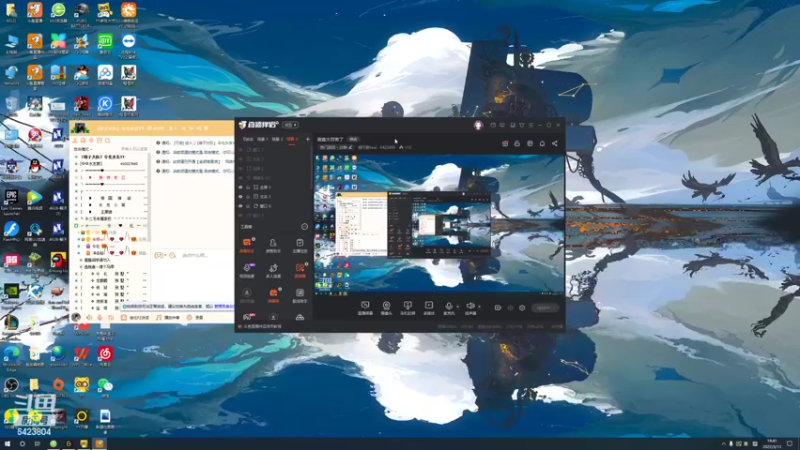Expand the arrow next to the microphone control

point(457,307)
